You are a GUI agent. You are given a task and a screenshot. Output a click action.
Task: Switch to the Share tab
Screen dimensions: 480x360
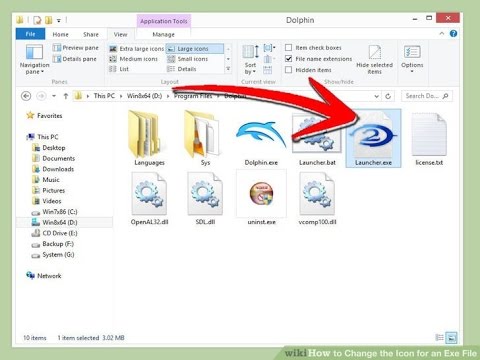pyautogui.click(x=91, y=34)
